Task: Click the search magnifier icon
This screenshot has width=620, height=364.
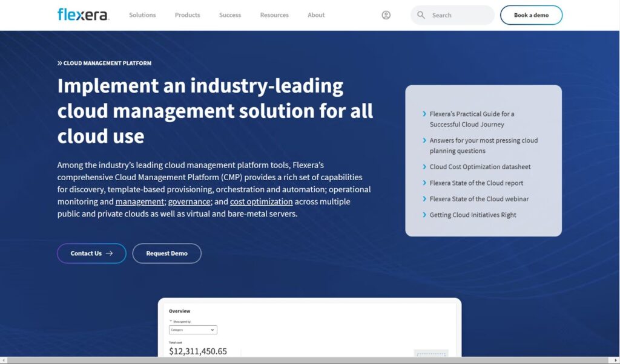Action: [x=421, y=15]
